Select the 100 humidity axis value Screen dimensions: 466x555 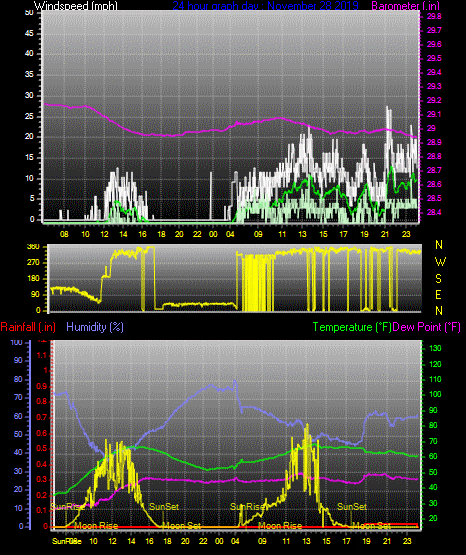pos(16,343)
